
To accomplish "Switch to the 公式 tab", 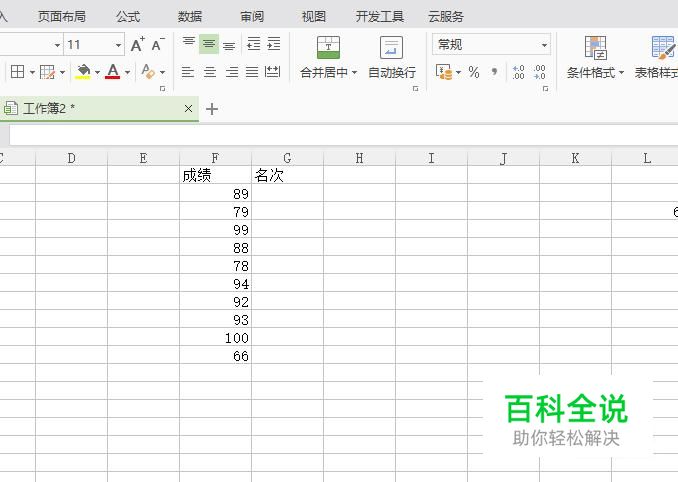I will (128, 16).
